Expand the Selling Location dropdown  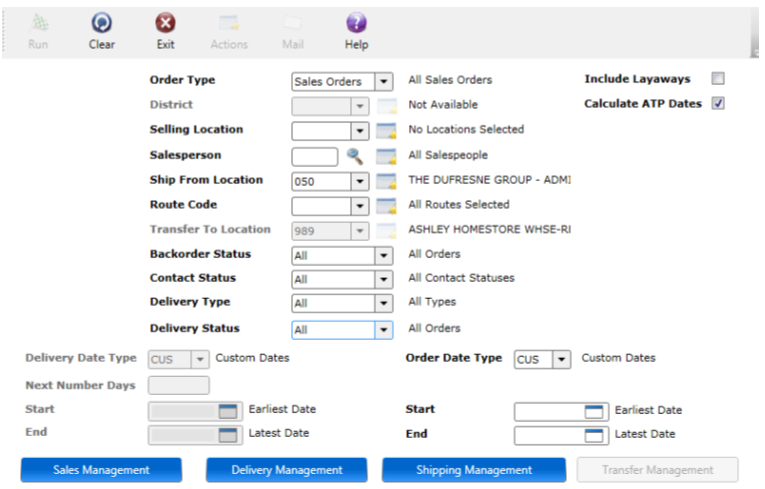tap(360, 131)
